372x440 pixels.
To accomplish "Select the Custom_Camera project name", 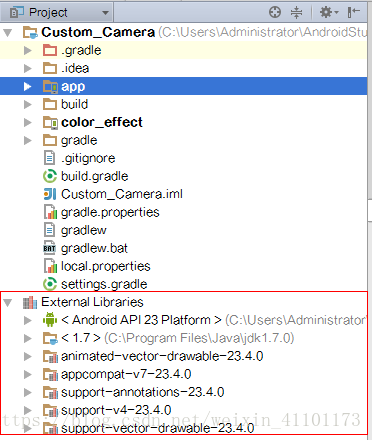I will click(x=98, y=32).
